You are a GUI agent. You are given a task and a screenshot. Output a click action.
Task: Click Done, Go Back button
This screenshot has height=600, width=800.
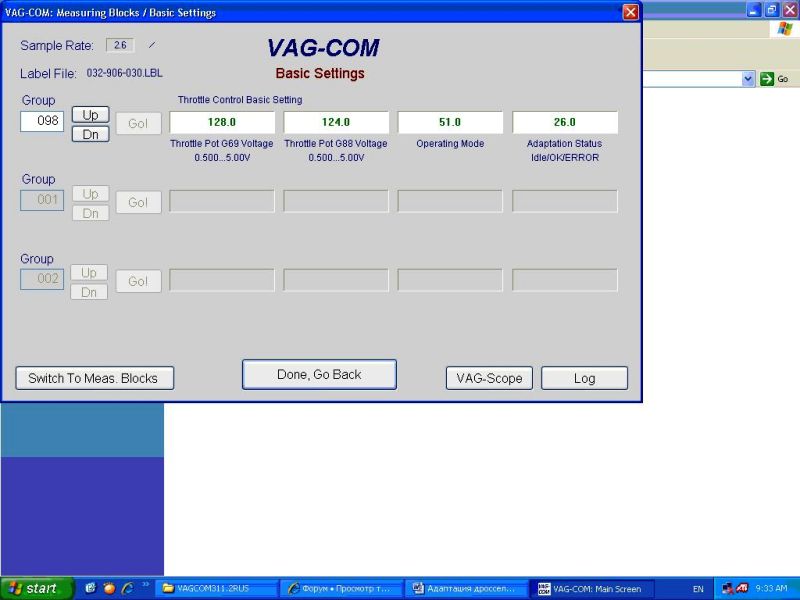pos(319,374)
